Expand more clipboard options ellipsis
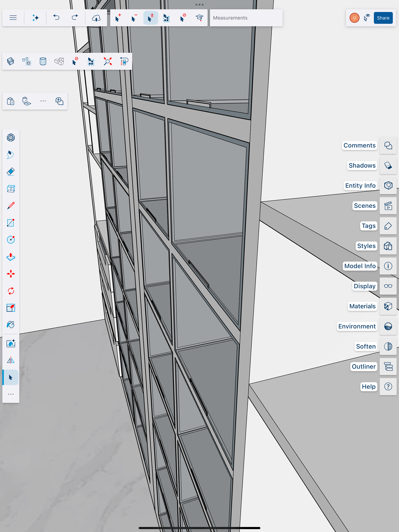 click(43, 101)
